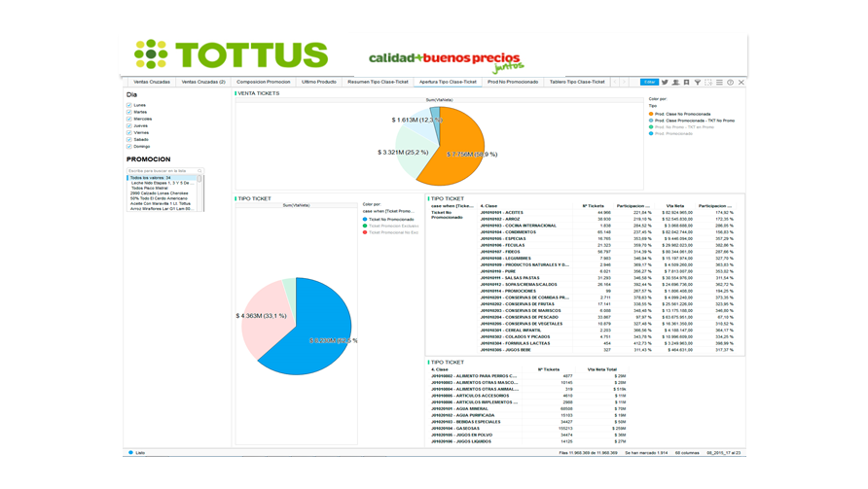
Task: Select the Apertura Tipo Clase-Ticket tab
Action: [x=448, y=82]
